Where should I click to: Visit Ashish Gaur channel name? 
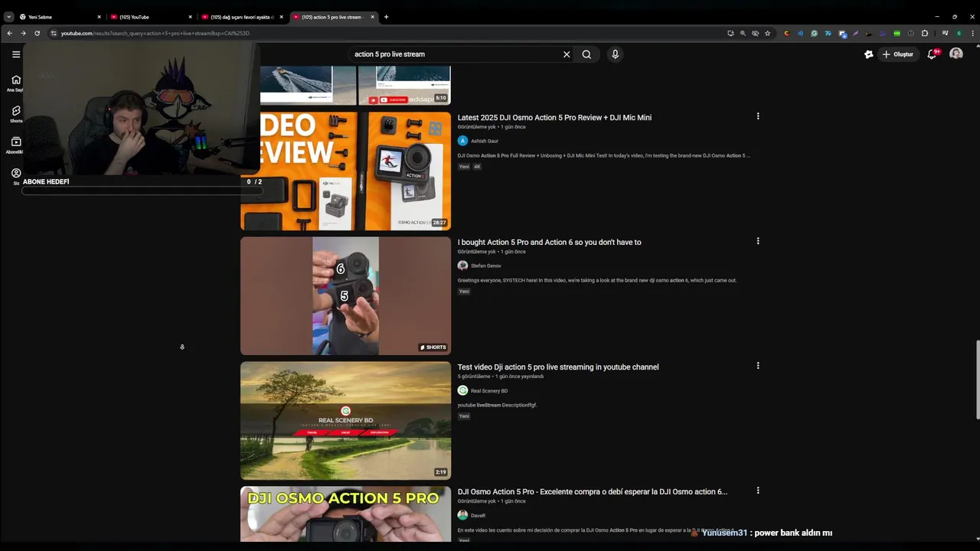484,141
